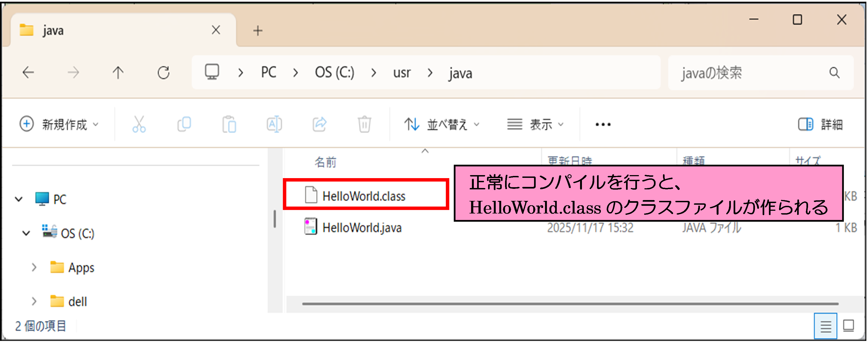
Task: Click usr in the address breadcrumb
Action: tap(402, 73)
